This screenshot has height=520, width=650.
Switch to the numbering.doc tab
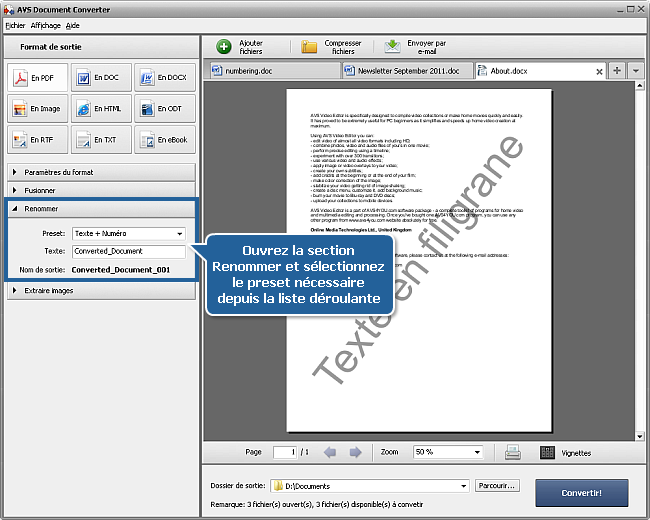pos(270,71)
